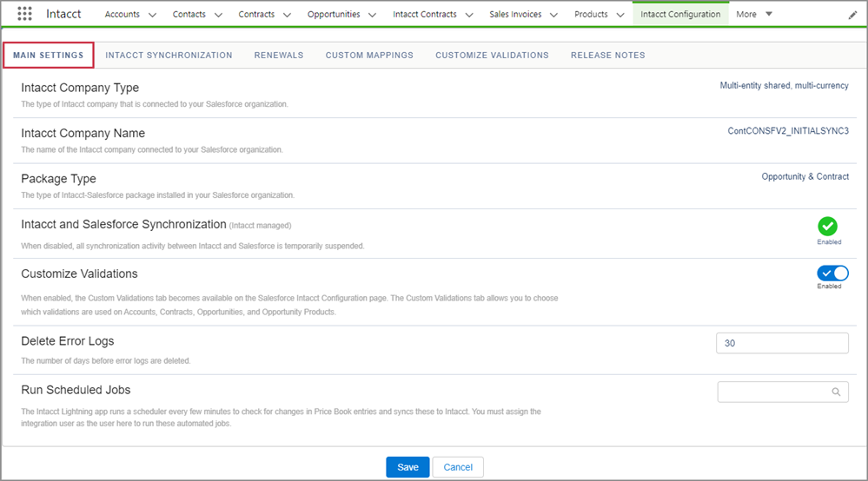Click the 'Intacct Company Type' heading
The image size is (868, 481).
coord(80,88)
